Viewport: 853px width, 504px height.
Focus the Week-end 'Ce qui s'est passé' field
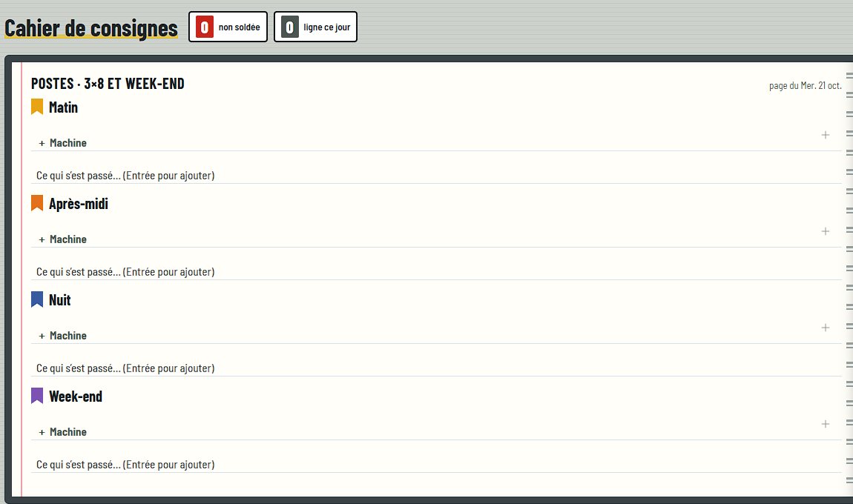436,464
